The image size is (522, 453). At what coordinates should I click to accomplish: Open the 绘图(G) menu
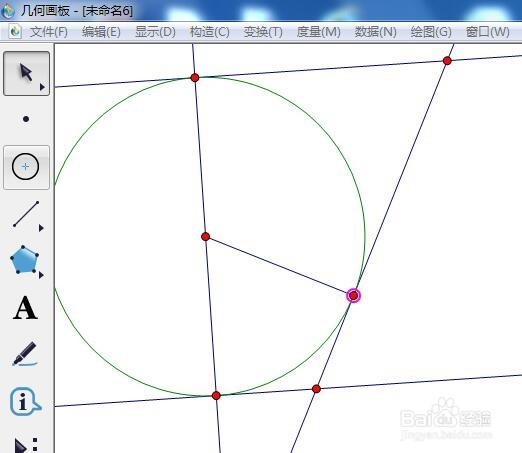tap(431, 32)
